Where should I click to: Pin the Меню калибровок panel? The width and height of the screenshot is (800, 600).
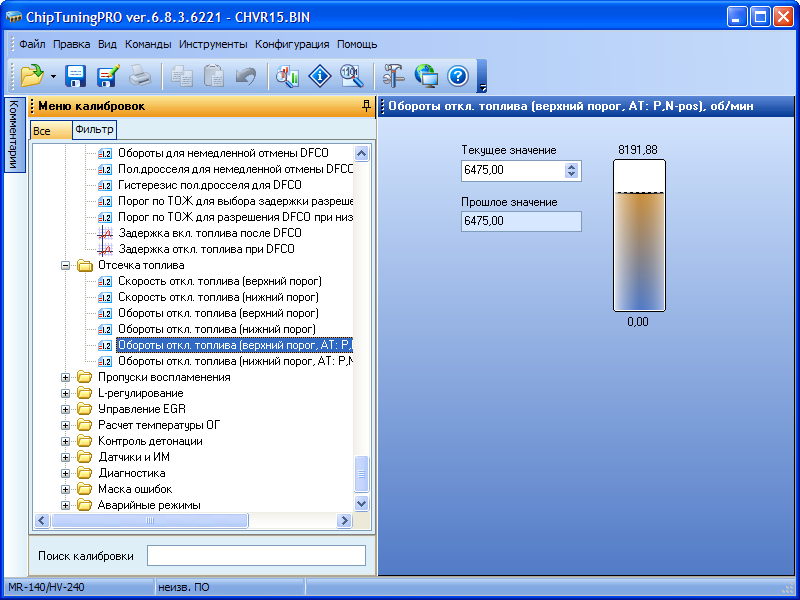[x=366, y=106]
